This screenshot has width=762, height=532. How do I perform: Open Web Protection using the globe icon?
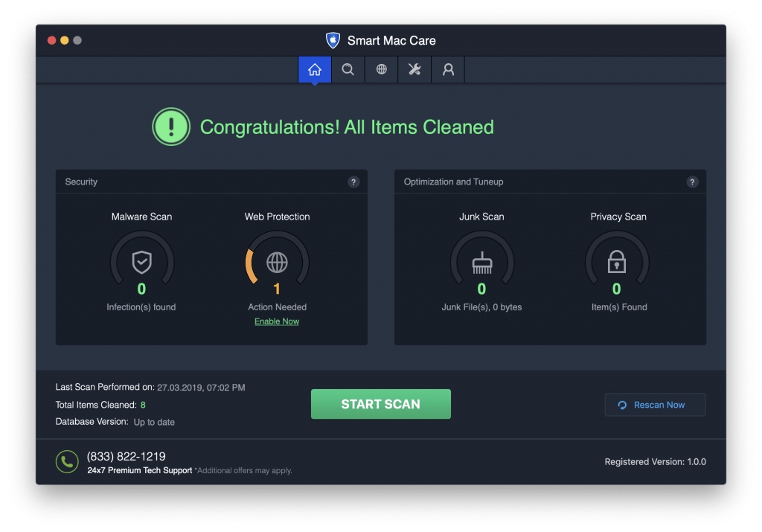click(381, 69)
